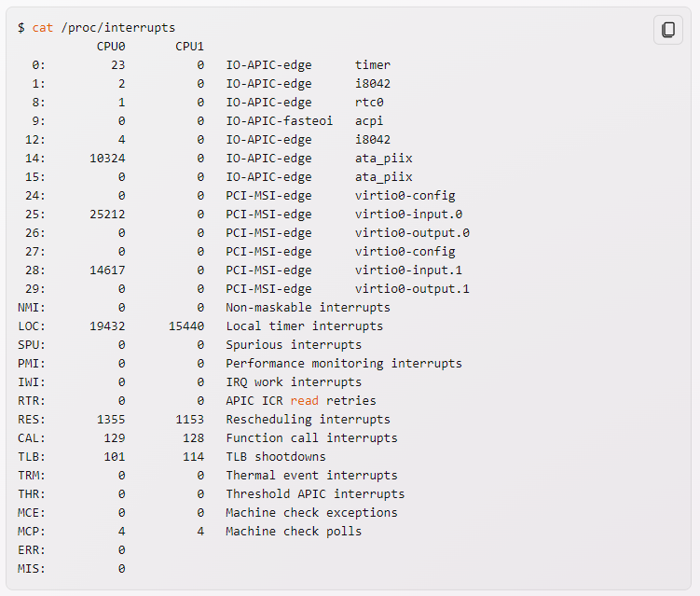Click the value 10324 for IRQ 14
This screenshot has height=596, width=700.
(107, 159)
